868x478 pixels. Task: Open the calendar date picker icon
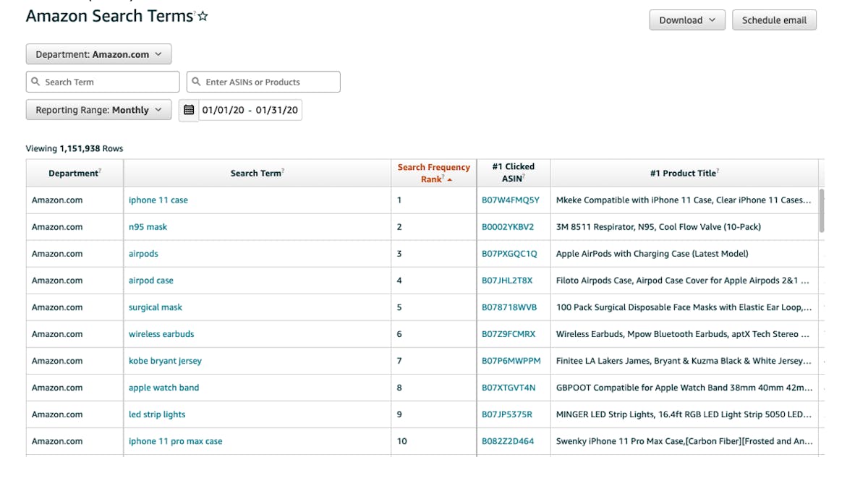coord(189,110)
